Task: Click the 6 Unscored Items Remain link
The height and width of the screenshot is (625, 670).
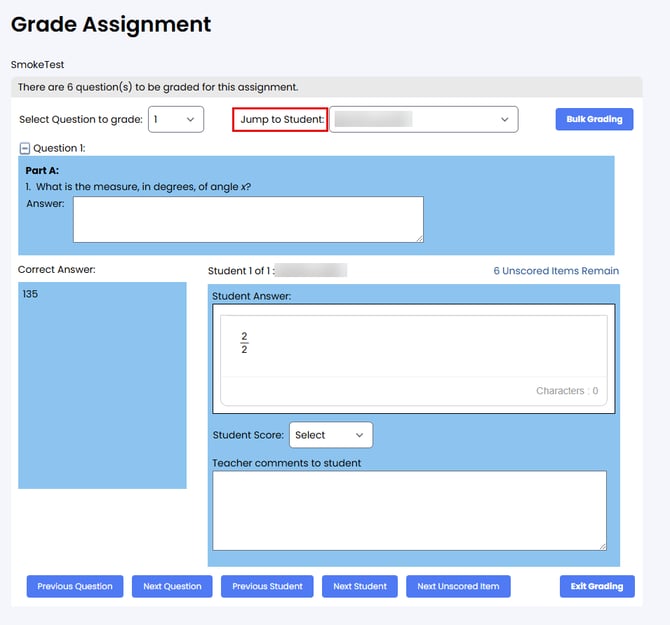Action: [x=556, y=271]
